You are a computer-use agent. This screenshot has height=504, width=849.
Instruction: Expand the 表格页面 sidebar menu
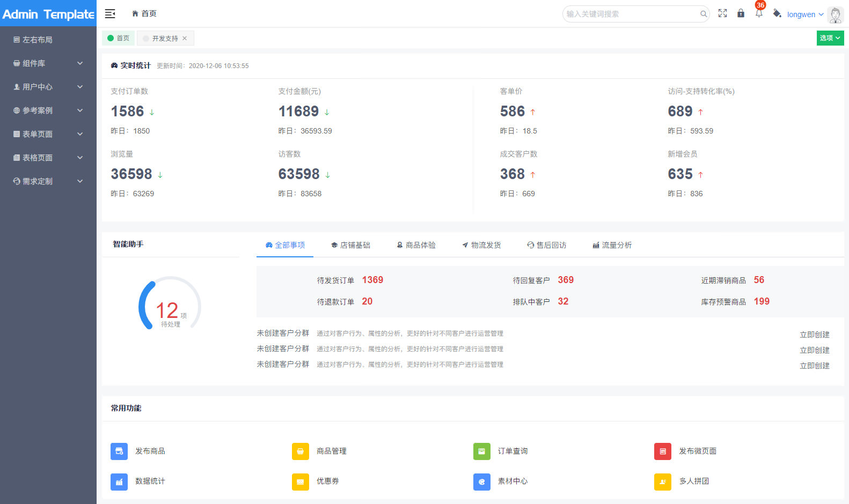click(48, 158)
